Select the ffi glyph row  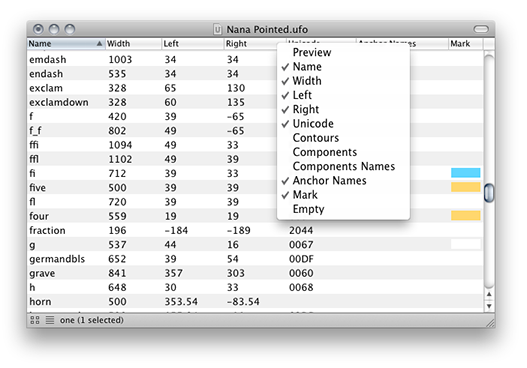(x=255, y=145)
